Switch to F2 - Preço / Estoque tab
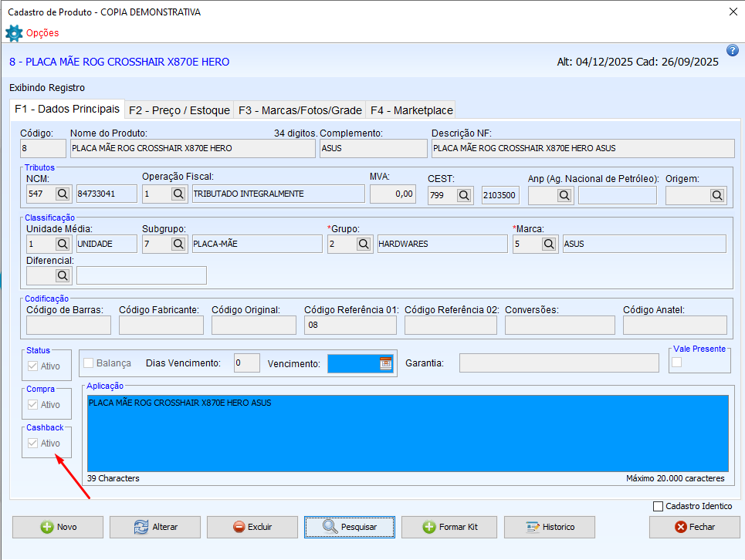The height and width of the screenshot is (560, 745). click(x=179, y=110)
